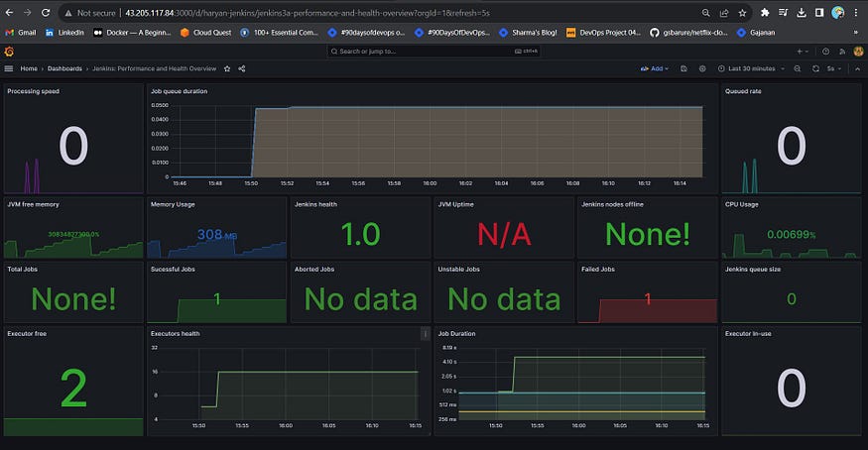Open the LinkedIn bookmark

click(64, 33)
